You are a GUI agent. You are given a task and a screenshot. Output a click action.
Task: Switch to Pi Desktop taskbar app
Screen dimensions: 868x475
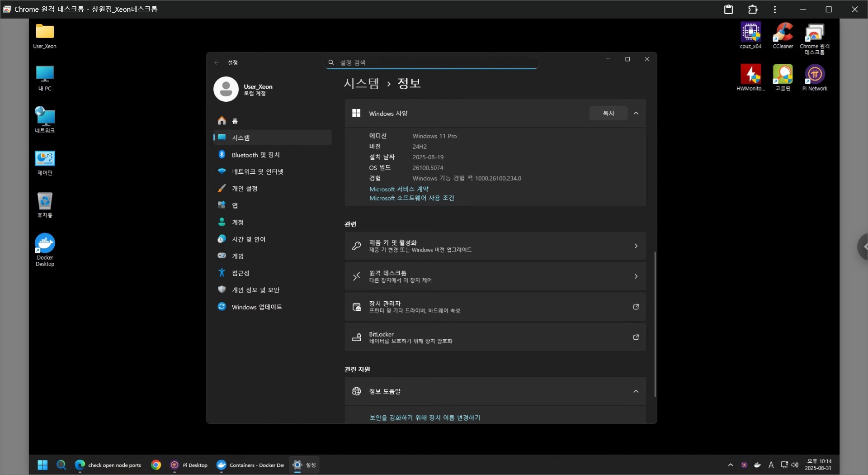(189, 465)
